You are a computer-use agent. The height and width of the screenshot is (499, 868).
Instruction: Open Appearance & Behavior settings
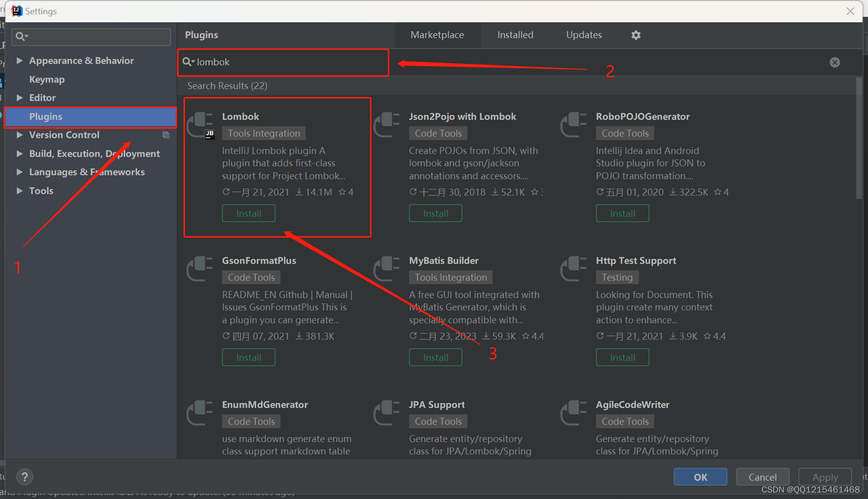[82, 60]
